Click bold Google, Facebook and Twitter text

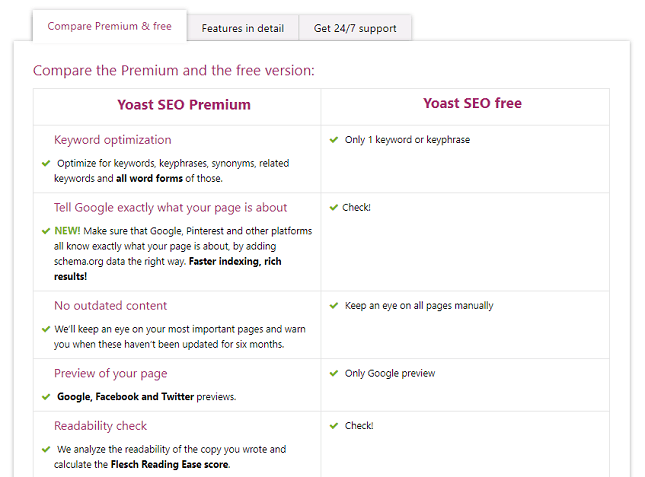click(x=125, y=397)
